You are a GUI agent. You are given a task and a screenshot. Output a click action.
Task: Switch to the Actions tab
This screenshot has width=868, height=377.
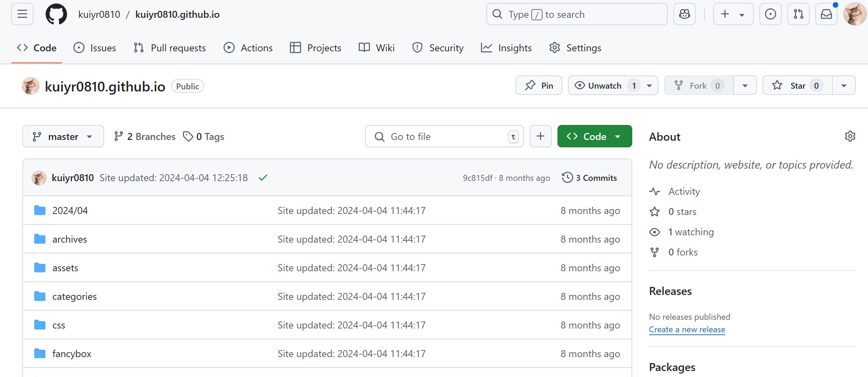click(248, 48)
